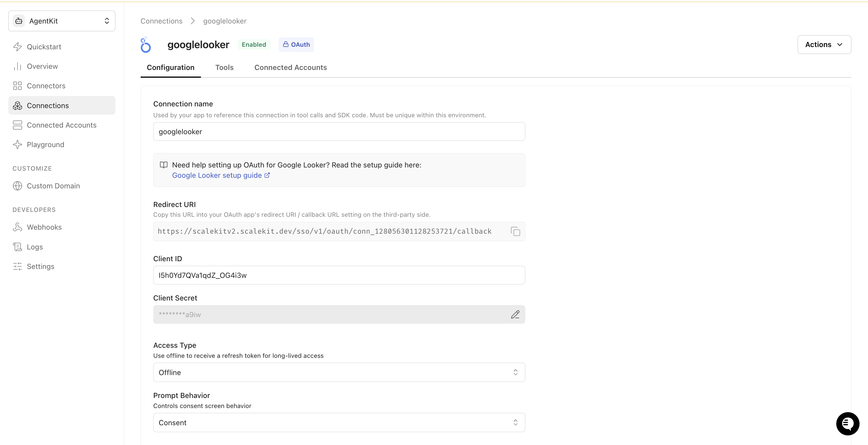Switch to the Tools tab
Screen dimensions: 868x445
tap(224, 67)
